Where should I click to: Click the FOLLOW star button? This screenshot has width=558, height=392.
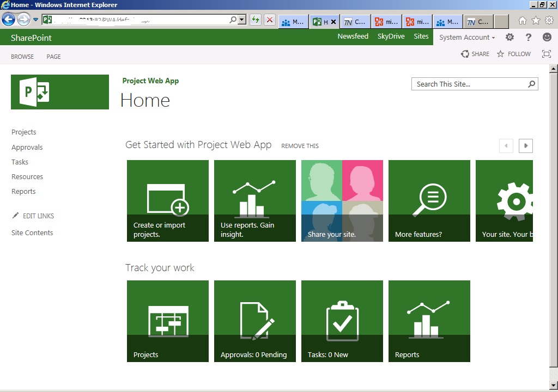[513, 54]
